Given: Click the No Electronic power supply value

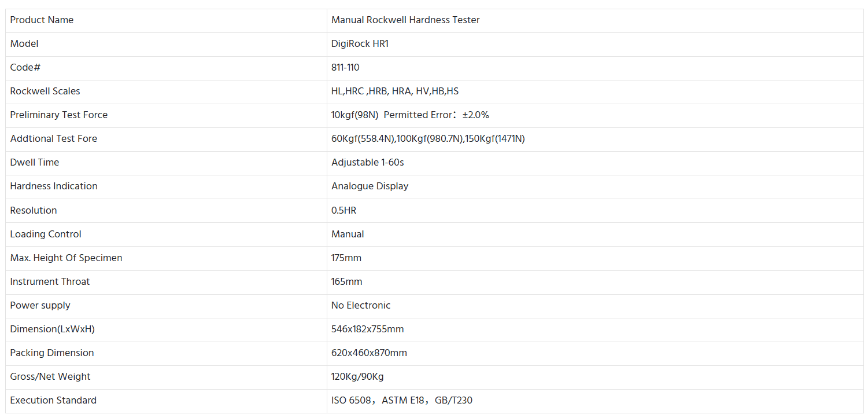Looking at the screenshot, I should [361, 306].
